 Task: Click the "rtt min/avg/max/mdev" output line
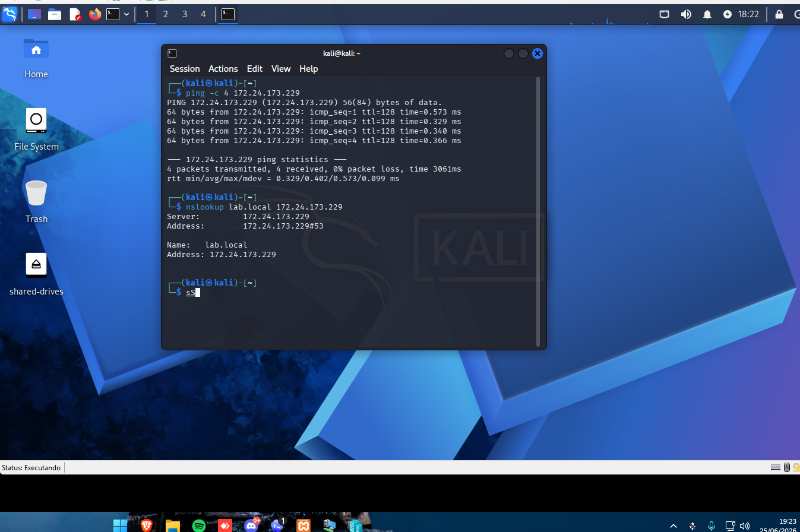pos(283,178)
